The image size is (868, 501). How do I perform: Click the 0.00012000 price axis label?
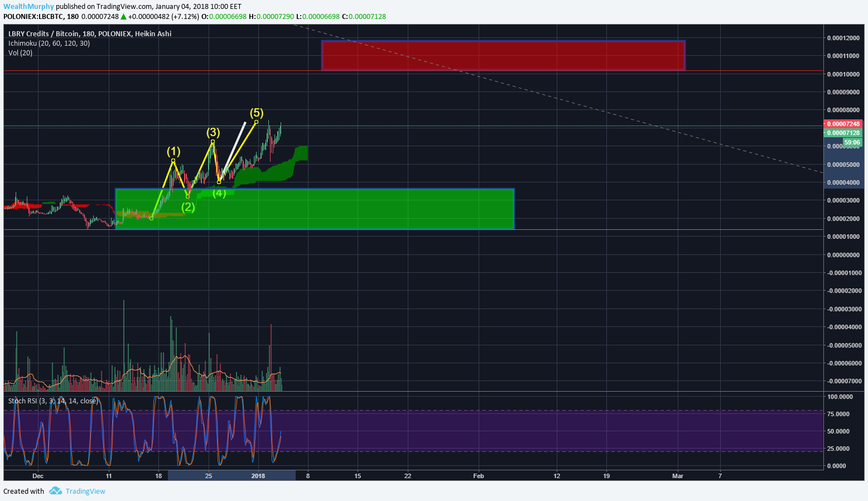[843, 38]
